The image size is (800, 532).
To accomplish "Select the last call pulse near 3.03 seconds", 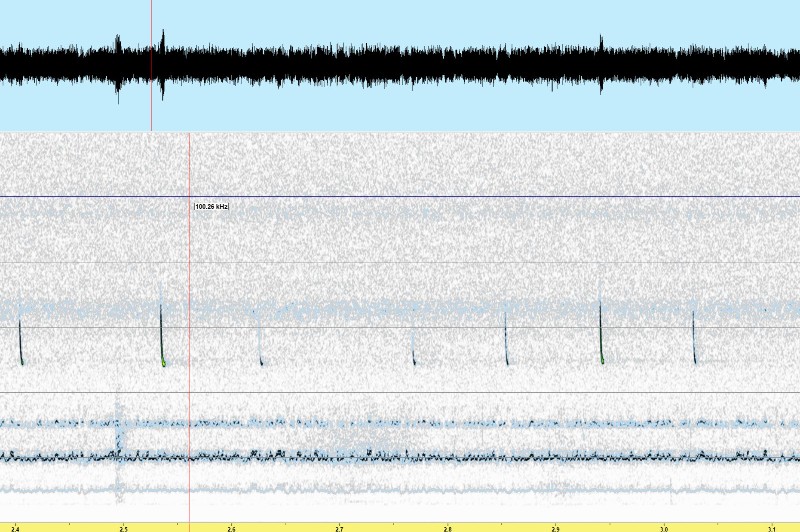I will tap(694, 338).
